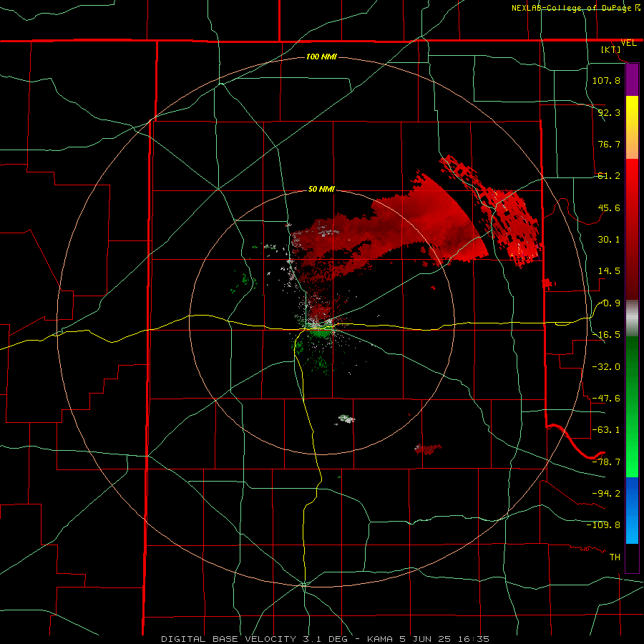Select the 61.2 scale value
This screenshot has width=644, height=644.
click(x=609, y=176)
